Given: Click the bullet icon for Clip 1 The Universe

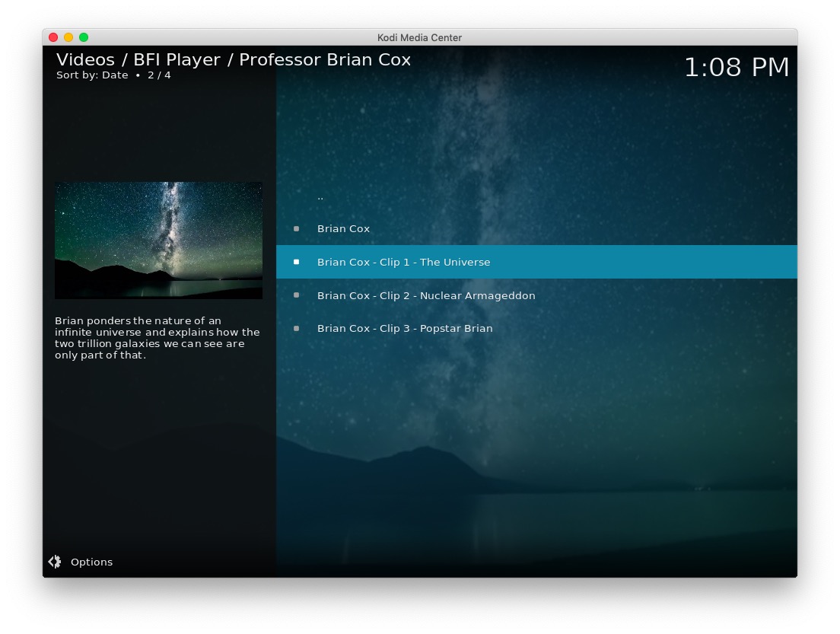Looking at the screenshot, I should point(297,262).
